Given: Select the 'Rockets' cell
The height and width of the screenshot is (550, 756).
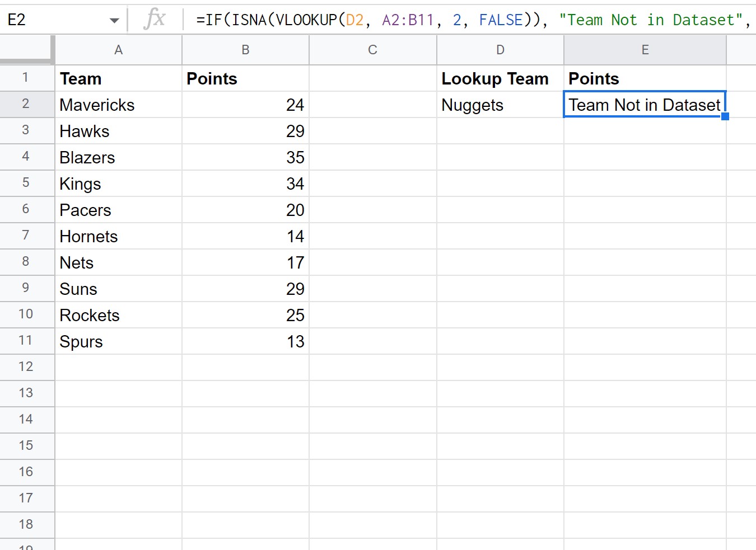Looking at the screenshot, I should 119,315.
